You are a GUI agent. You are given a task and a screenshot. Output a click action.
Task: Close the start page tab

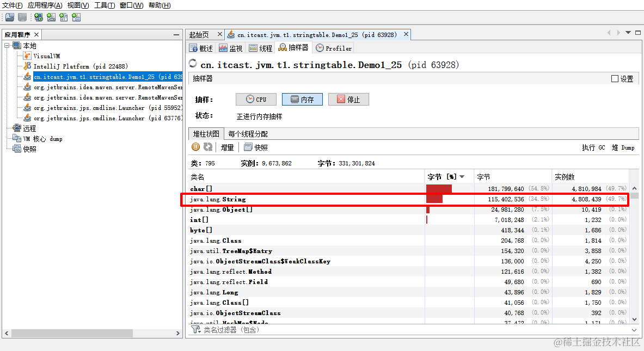point(220,34)
